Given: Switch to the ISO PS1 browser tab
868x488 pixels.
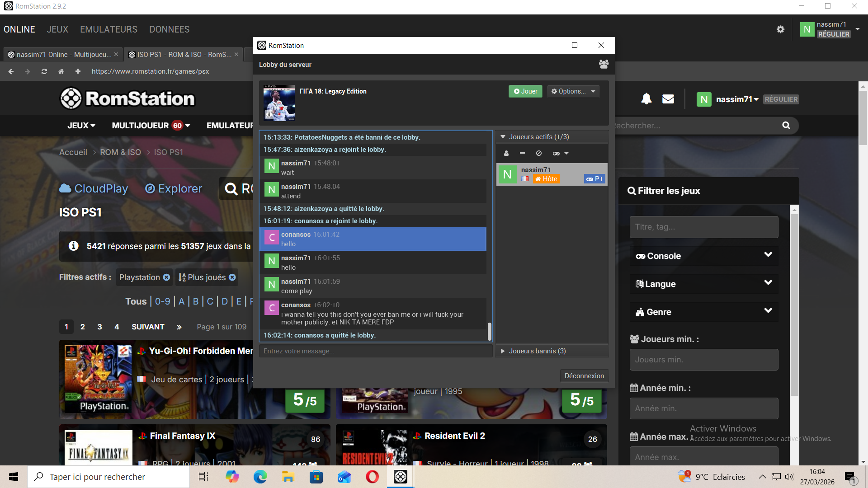Looking at the screenshot, I should [181, 54].
